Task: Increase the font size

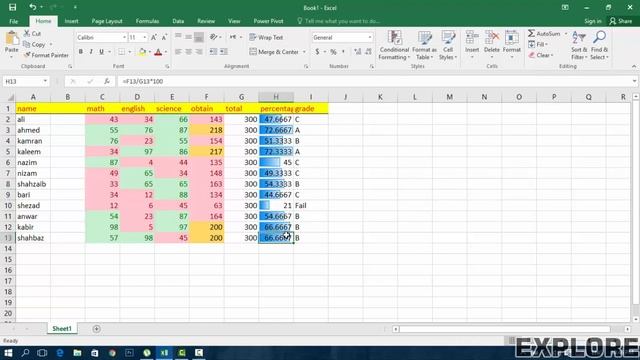Action: (154, 37)
